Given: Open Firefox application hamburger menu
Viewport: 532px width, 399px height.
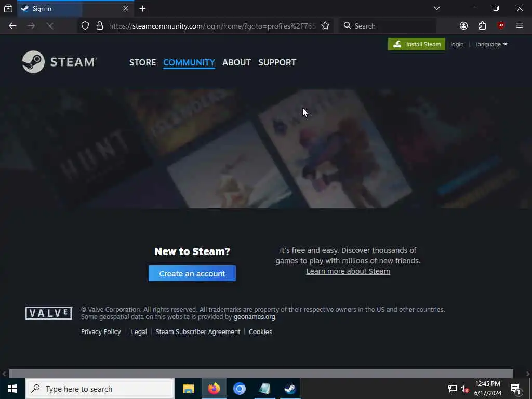Looking at the screenshot, I should 520,26.
